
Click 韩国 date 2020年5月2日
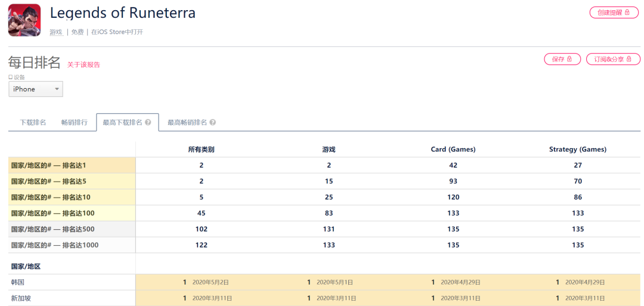click(x=210, y=282)
